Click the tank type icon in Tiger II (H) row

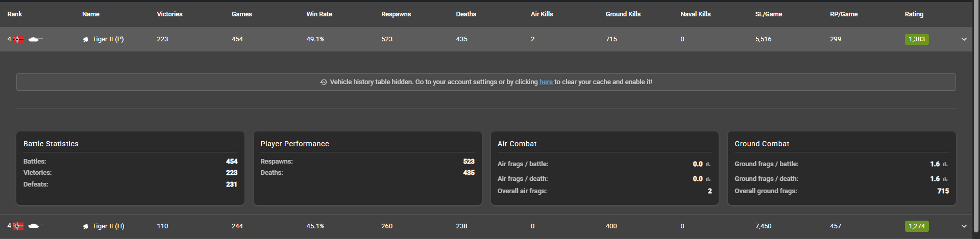[x=35, y=226]
